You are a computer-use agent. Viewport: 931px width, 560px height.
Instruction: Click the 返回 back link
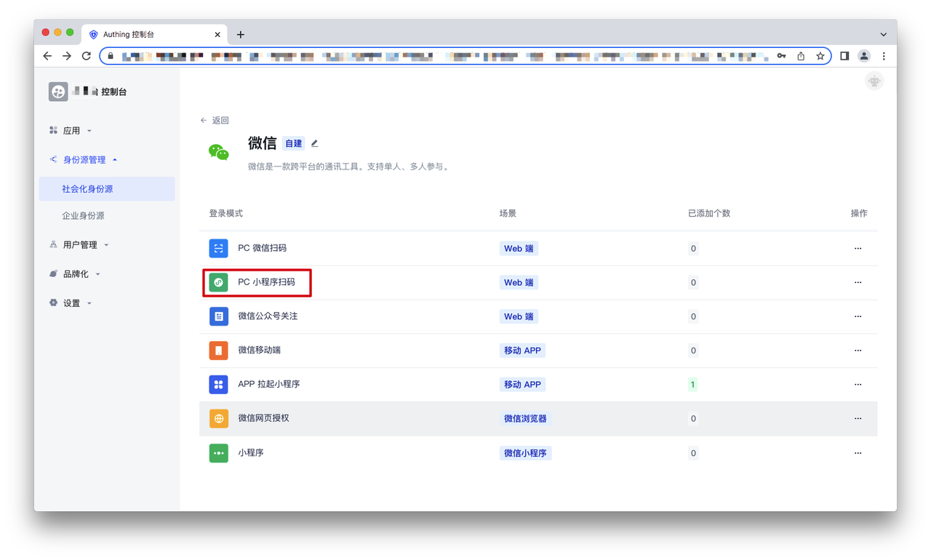[215, 121]
